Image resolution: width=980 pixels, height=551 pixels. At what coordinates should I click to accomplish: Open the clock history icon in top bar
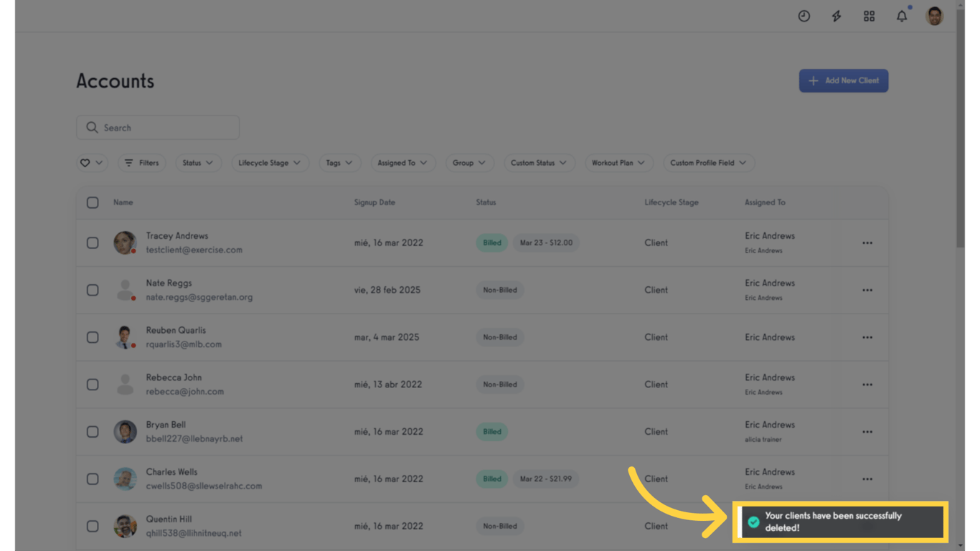(804, 16)
